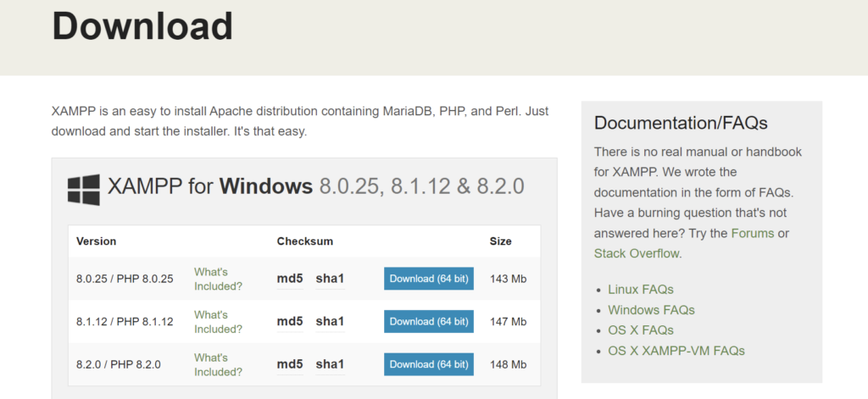Open Linux FAQs

(640, 290)
